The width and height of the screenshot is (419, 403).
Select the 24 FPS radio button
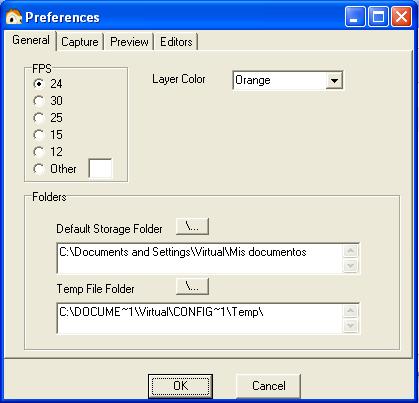coord(39,84)
